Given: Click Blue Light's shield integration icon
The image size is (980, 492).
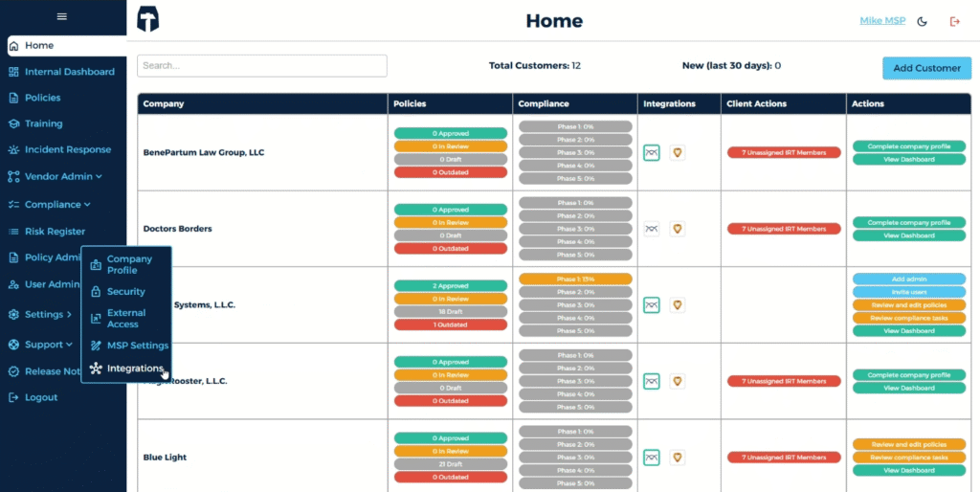Looking at the screenshot, I should coord(677,458).
